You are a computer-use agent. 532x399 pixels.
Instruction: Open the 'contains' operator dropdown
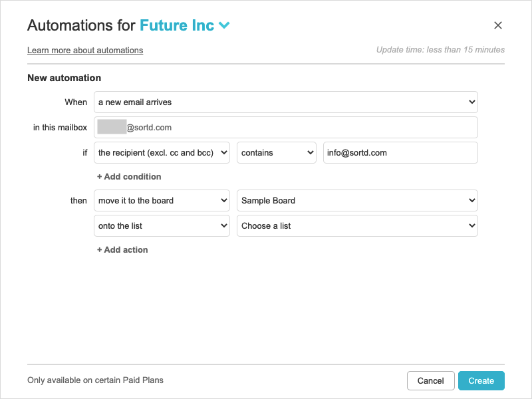pyautogui.click(x=277, y=153)
